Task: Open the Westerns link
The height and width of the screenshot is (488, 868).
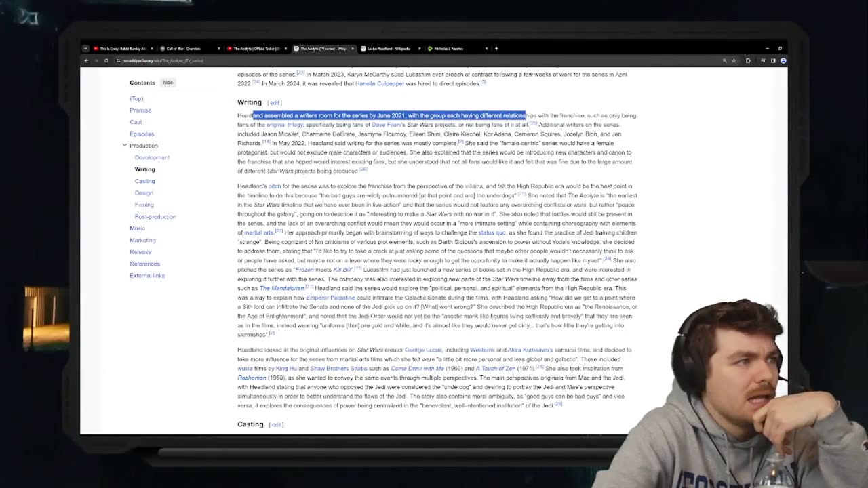Action: (x=482, y=350)
